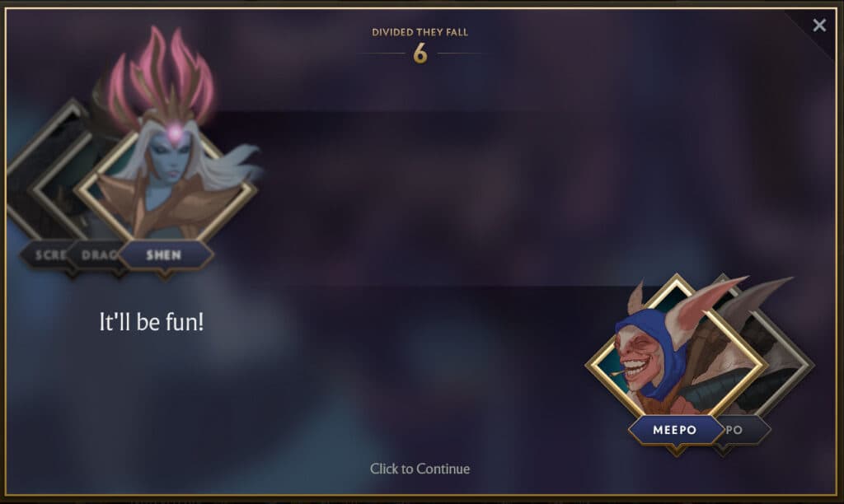This screenshot has height=504, width=844.
Task: Click the chapter number 6
Action: [420, 54]
